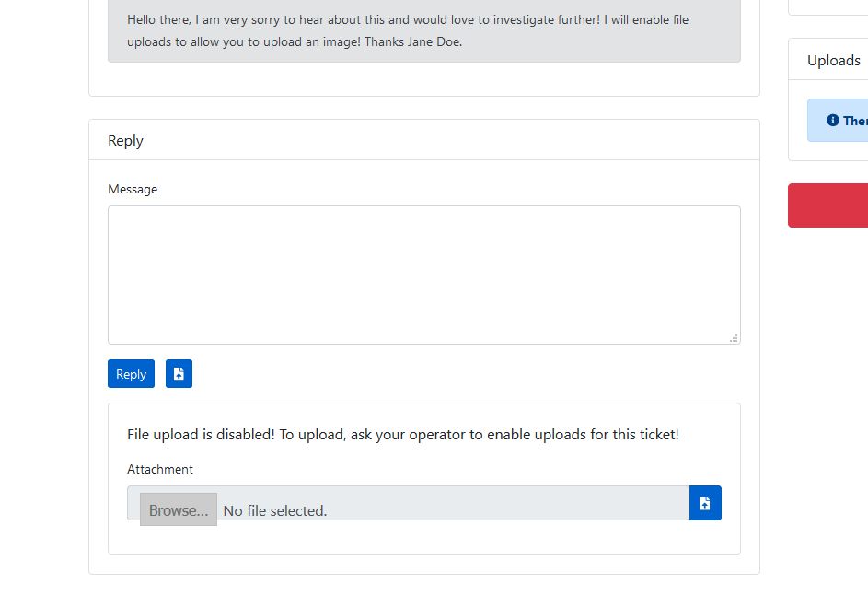Click the operator's gray message bubble
Image resolution: width=868 pixels, height=608 pixels.
pos(423,30)
